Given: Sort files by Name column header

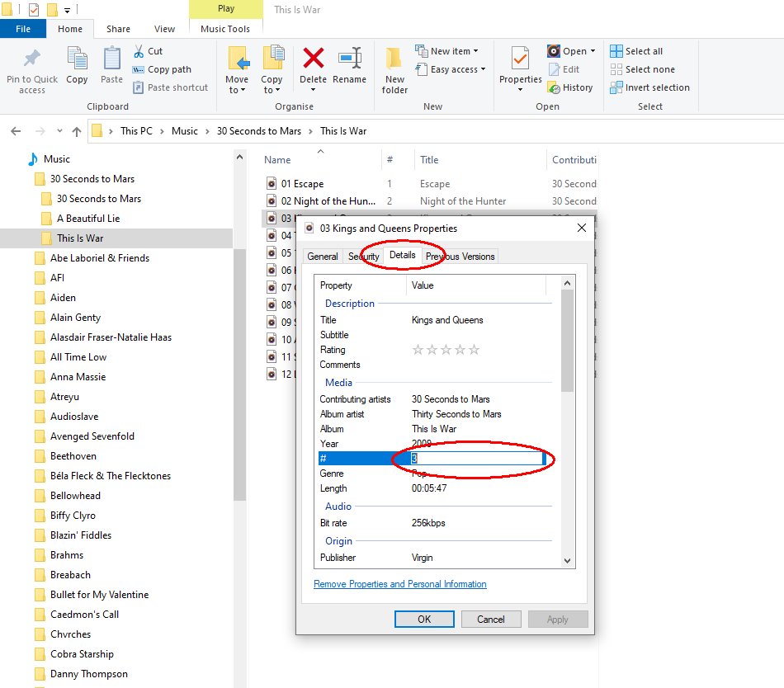Looking at the screenshot, I should point(277,160).
